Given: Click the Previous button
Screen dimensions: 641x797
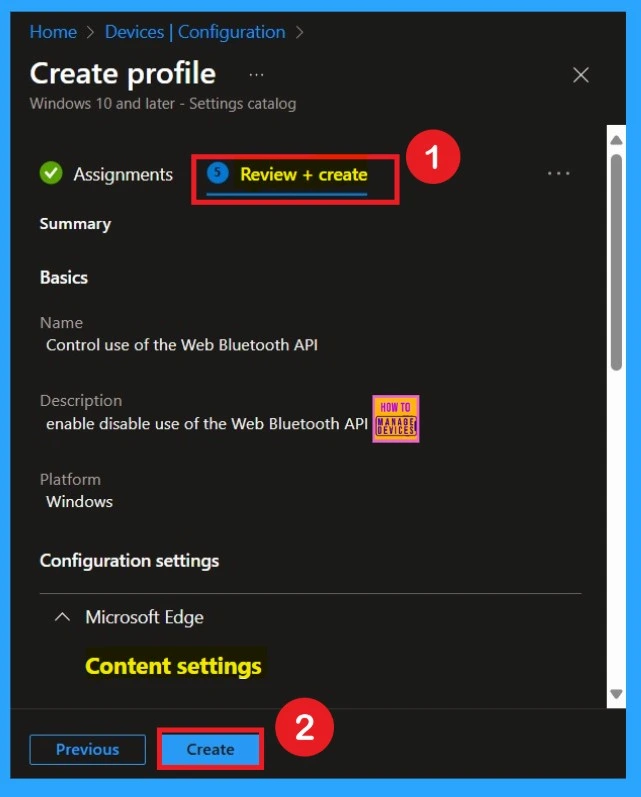Looking at the screenshot, I should 87,749.
